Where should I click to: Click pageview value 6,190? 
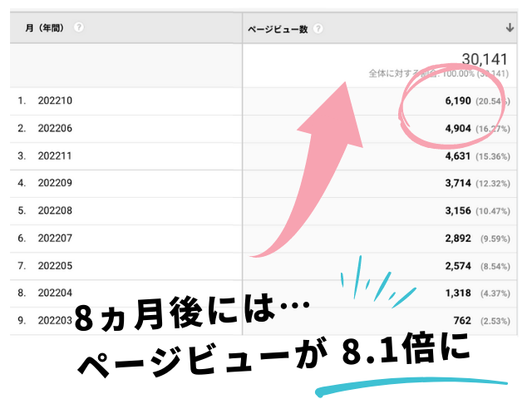click(458, 101)
